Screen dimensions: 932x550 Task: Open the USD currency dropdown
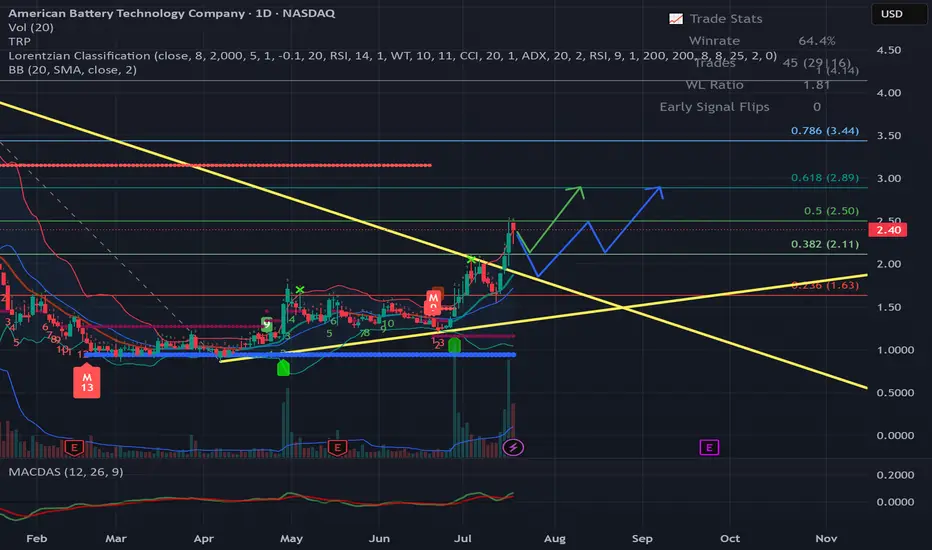tap(898, 14)
